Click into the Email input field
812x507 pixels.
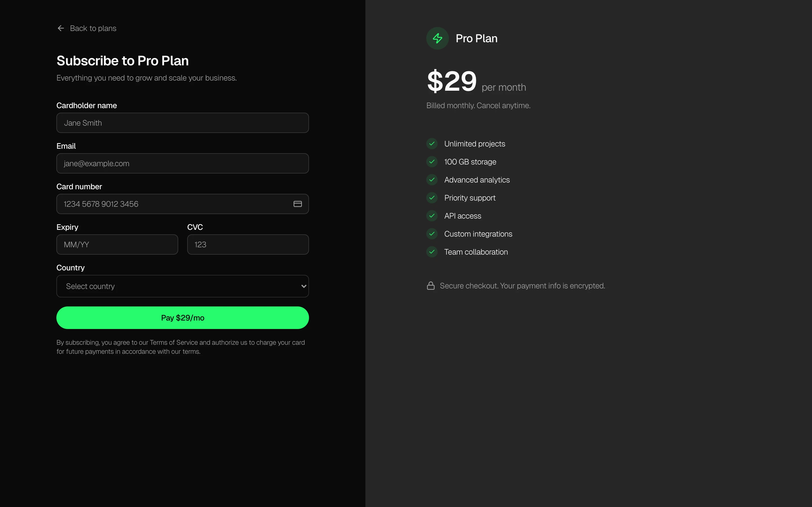pos(182,164)
